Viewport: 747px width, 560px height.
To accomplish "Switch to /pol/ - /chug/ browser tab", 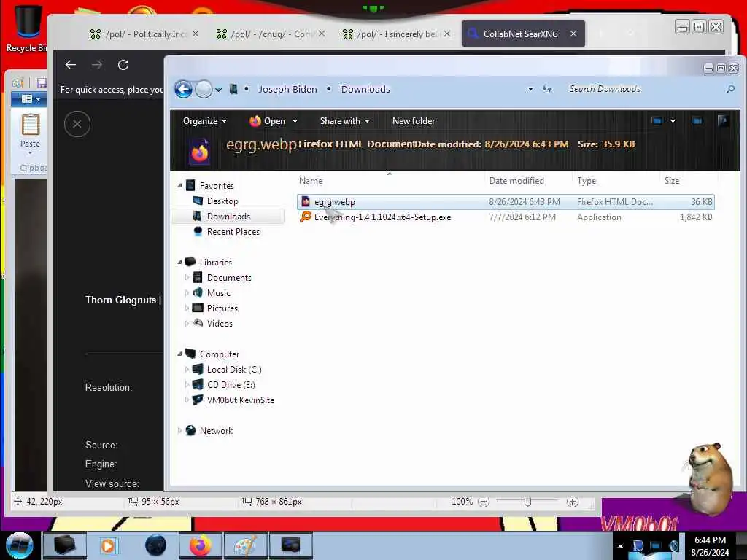I will click(x=271, y=34).
